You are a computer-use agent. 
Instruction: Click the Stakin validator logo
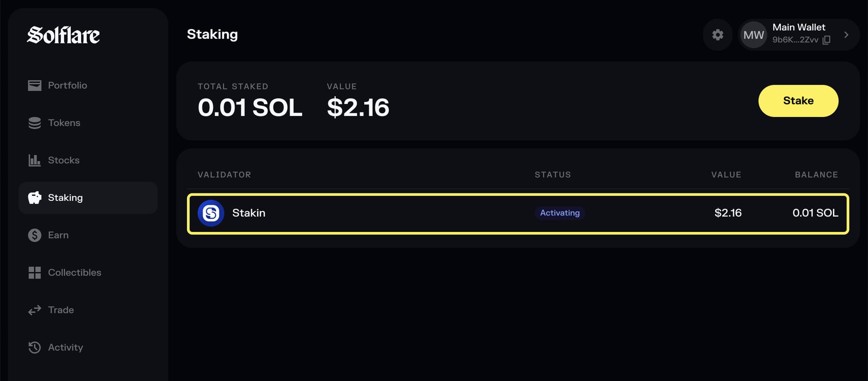[211, 213]
